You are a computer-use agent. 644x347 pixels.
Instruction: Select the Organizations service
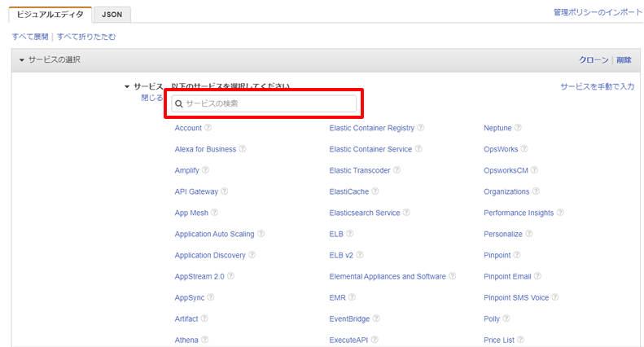(x=506, y=191)
